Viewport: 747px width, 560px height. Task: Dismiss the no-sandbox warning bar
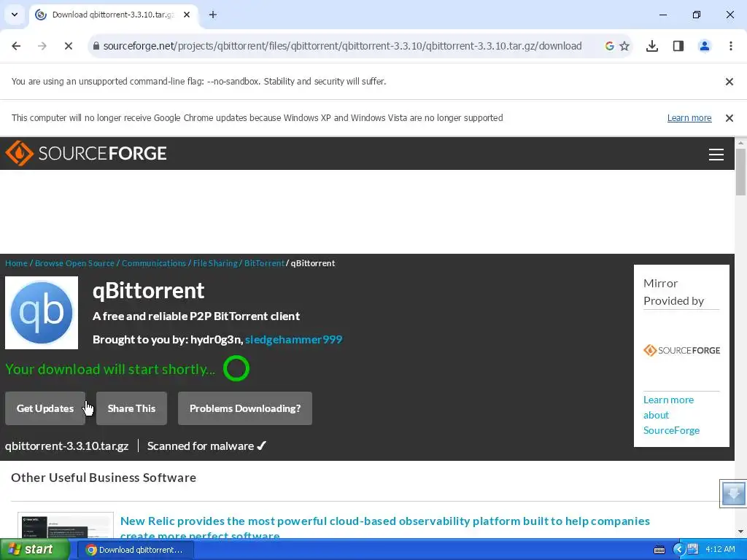(x=729, y=82)
